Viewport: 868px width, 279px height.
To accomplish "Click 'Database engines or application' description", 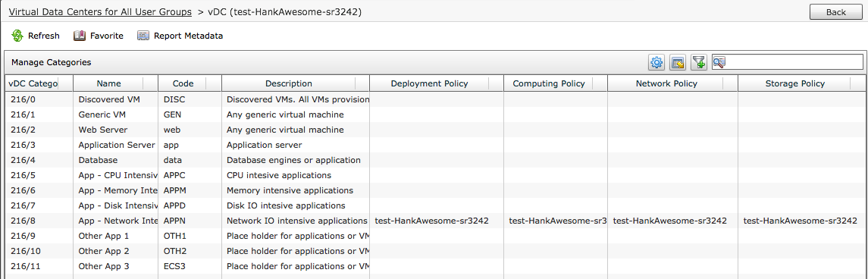I will pyautogui.click(x=294, y=160).
